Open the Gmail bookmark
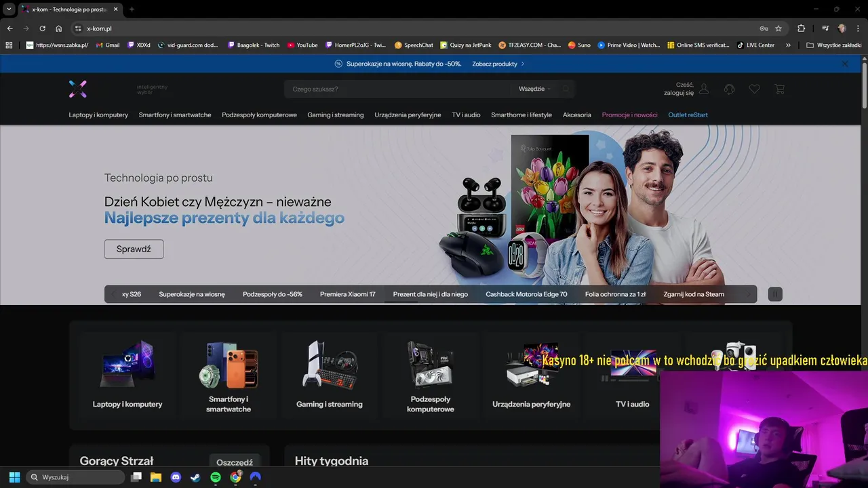 click(x=108, y=45)
